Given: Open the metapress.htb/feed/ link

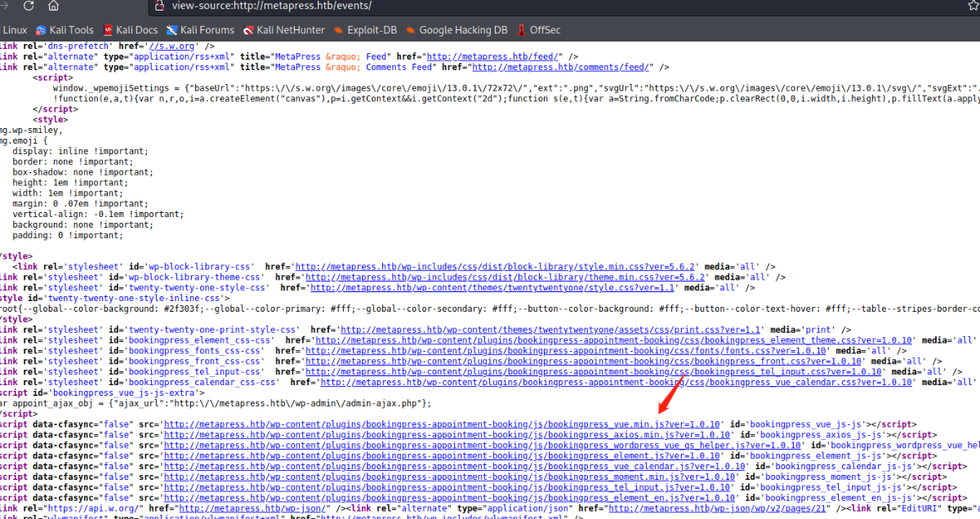Looking at the screenshot, I should click(x=492, y=57).
